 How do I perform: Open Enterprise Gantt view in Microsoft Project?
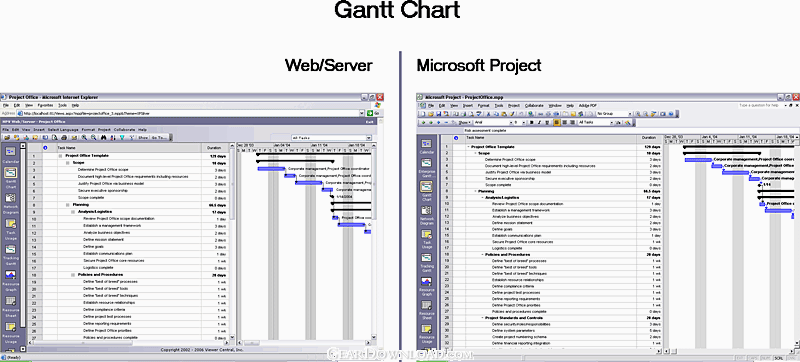427,163
